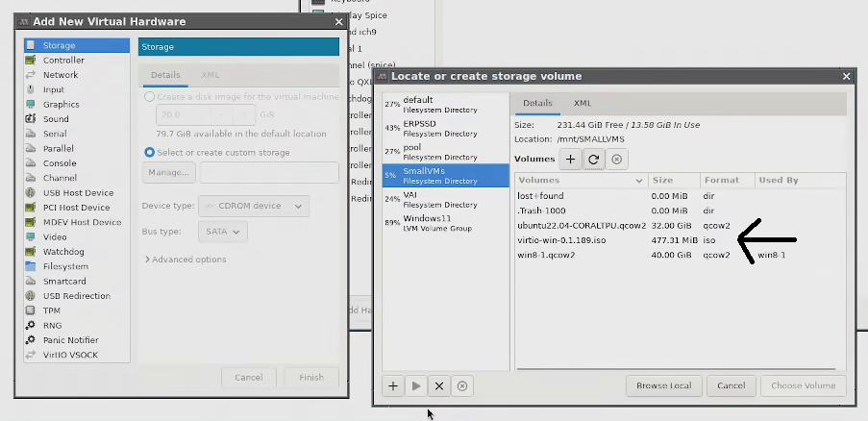
Task: Select Video hardware type
Action: tap(77, 237)
